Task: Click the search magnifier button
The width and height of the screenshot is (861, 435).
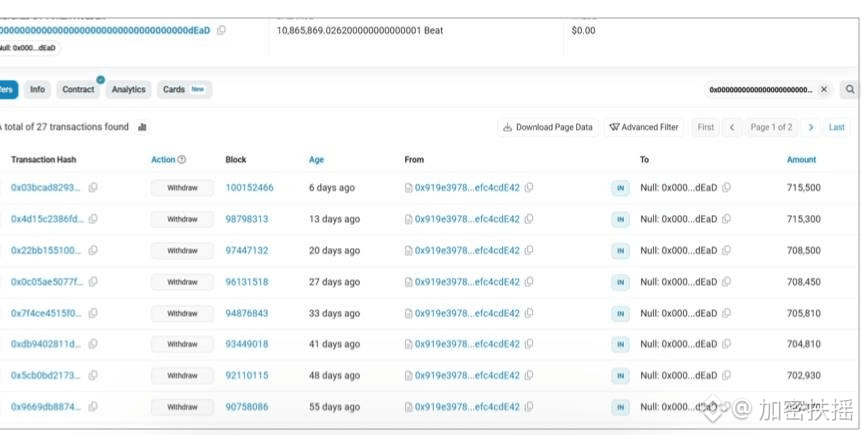Action: click(x=849, y=89)
